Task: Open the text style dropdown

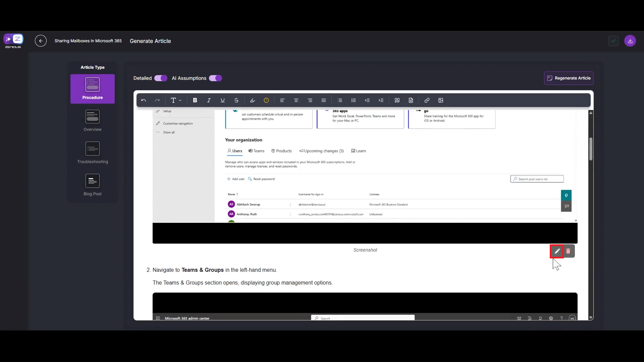Action: tap(176, 100)
